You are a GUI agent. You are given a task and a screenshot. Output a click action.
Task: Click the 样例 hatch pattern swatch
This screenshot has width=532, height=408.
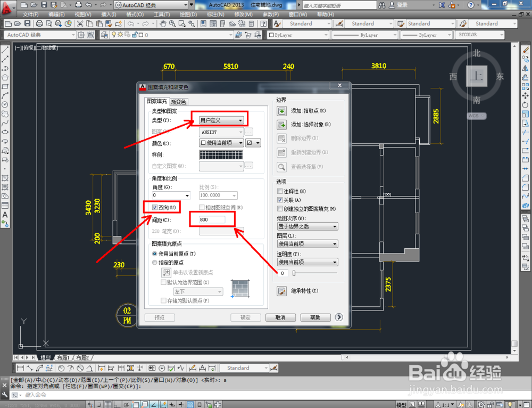(221, 155)
